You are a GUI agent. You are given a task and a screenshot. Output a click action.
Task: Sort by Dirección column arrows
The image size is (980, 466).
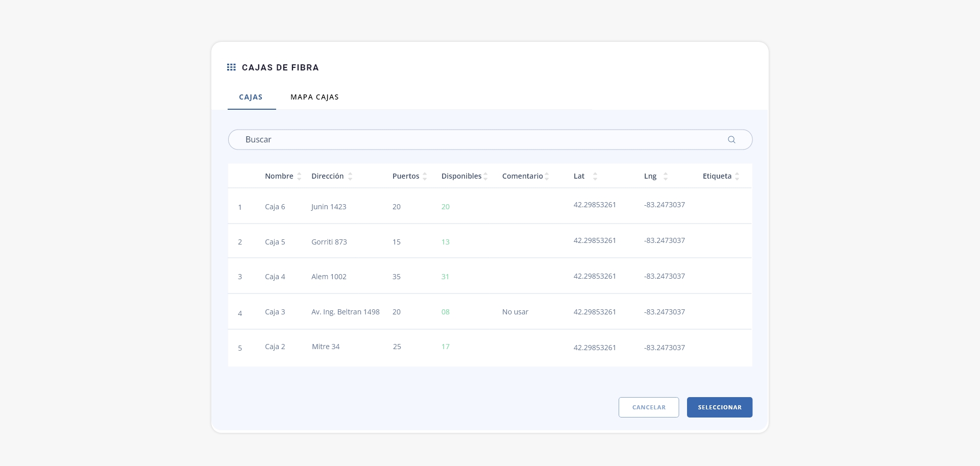point(350,177)
